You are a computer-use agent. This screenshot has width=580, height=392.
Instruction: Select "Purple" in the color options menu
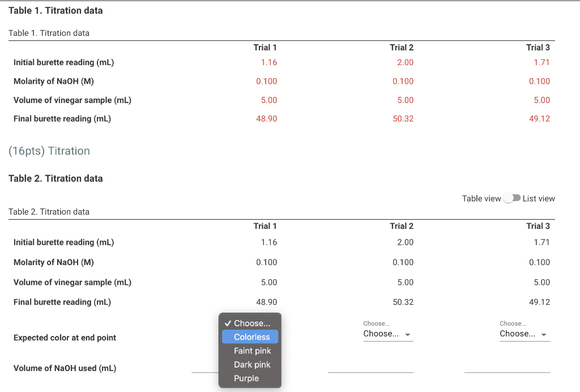[x=246, y=378]
